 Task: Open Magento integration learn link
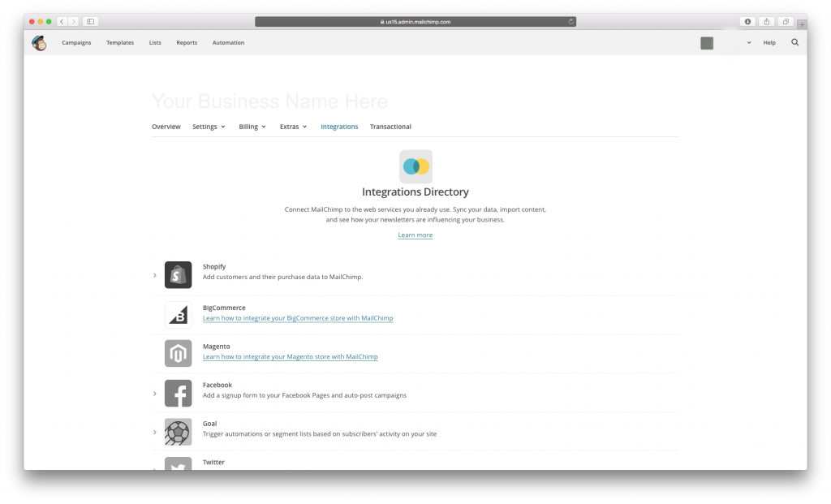coord(290,356)
